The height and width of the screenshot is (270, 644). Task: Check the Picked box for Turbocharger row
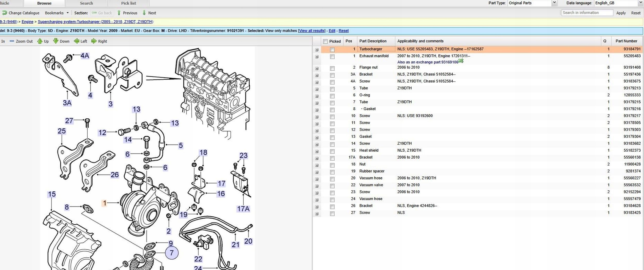pyautogui.click(x=332, y=50)
